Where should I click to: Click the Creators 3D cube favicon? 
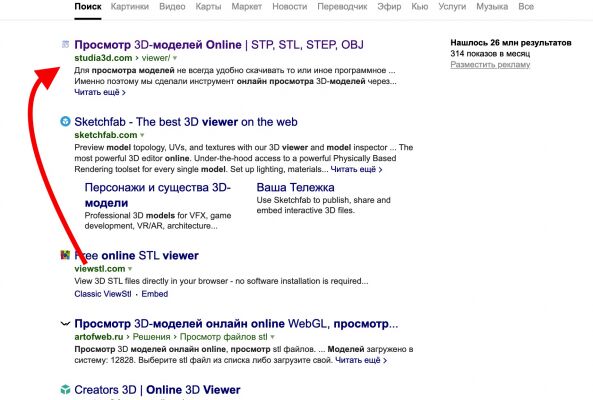coord(65,389)
